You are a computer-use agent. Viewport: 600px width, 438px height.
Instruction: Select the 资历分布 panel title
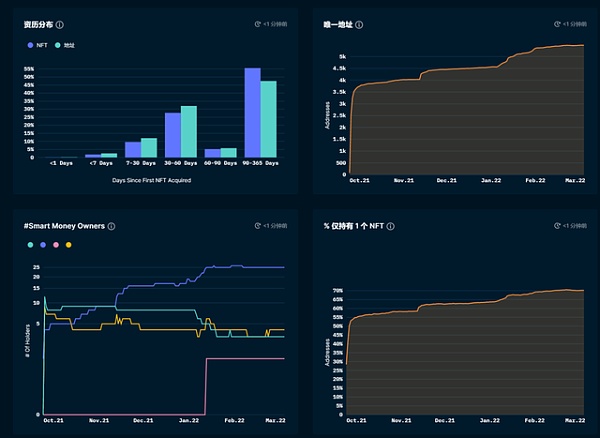tap(38, 24)
